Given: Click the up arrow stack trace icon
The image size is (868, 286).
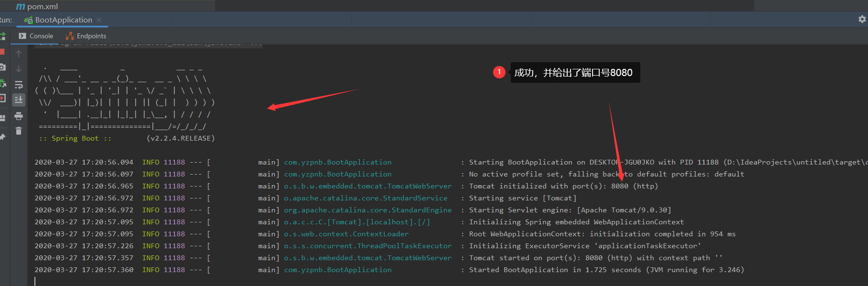Looking at the screenshot, I should pos(19,54).
